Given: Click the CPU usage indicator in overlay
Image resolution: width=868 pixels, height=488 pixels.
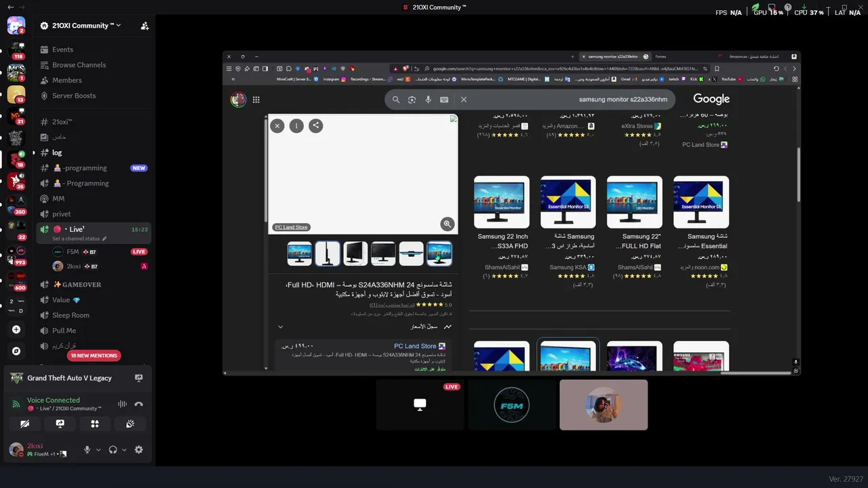Looking at the screenshot, I should [x=809, y=12].
